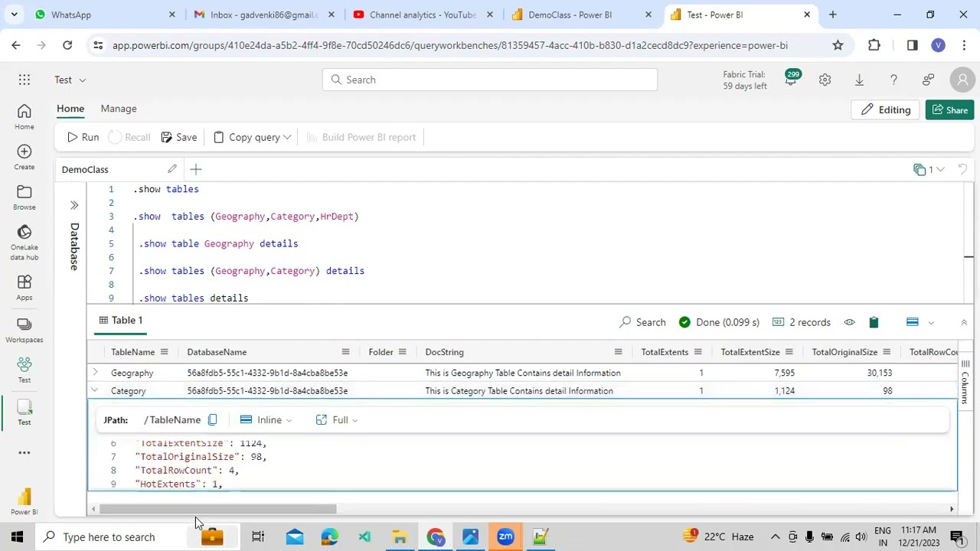980x551 pixels.
Task: Click the browser address bar
Action: [450, 46]
